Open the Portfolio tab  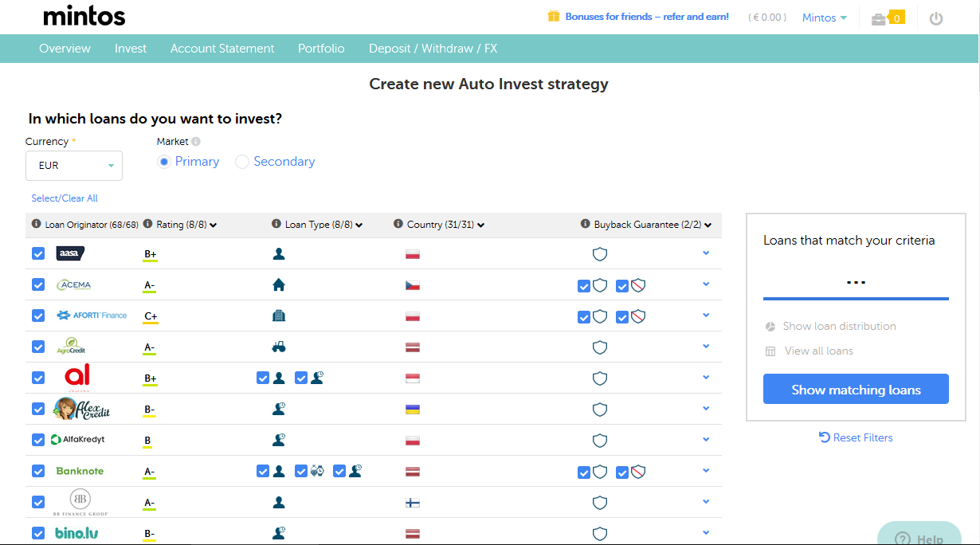coord(321,49)
